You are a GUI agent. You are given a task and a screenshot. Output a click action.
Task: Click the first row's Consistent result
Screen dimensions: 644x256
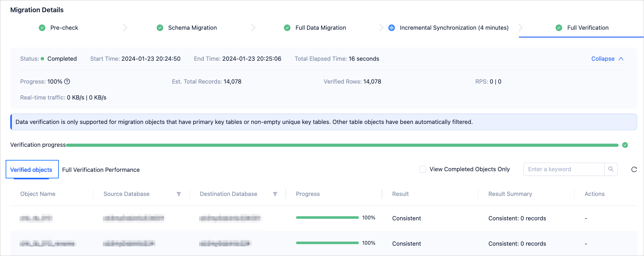click(x=406, y=218)
